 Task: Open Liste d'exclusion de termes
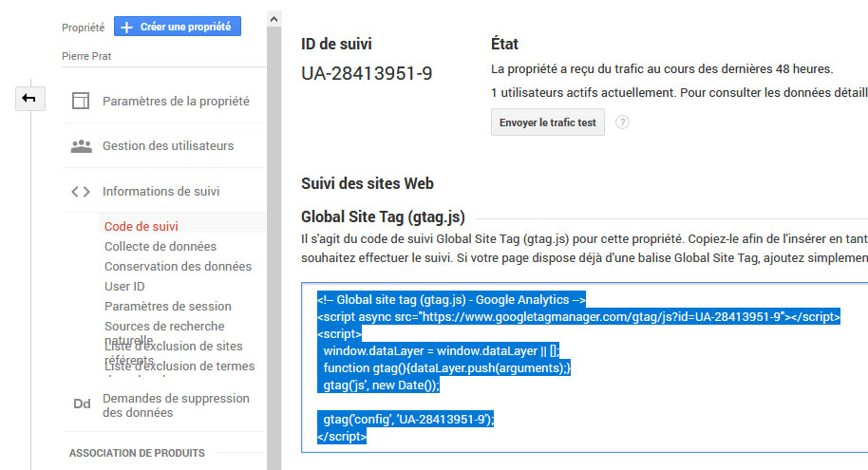pyautogui.click(x=179, y=367)
